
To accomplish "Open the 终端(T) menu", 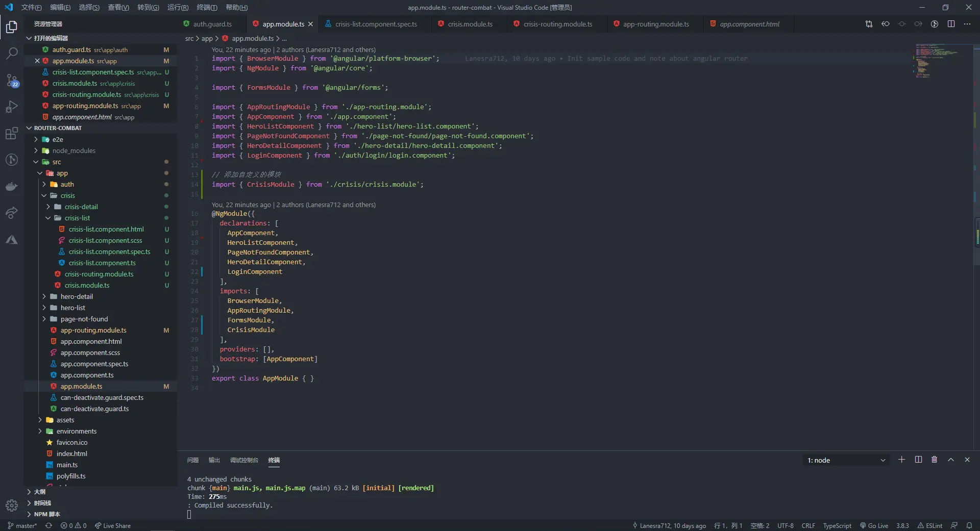I will [x=207, y=7].
